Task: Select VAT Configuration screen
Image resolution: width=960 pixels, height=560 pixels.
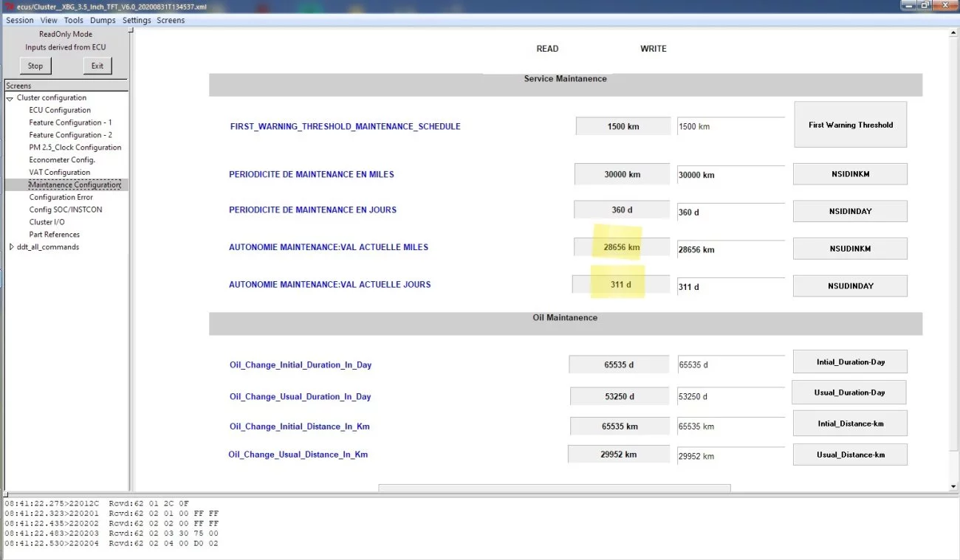Action: coord(60,173)
